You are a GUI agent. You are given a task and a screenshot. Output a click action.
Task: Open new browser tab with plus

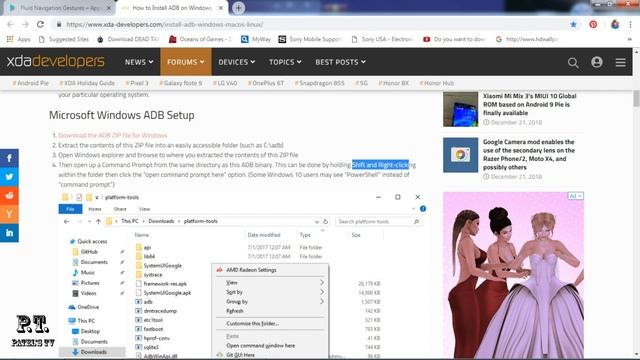tap(238, 8)
